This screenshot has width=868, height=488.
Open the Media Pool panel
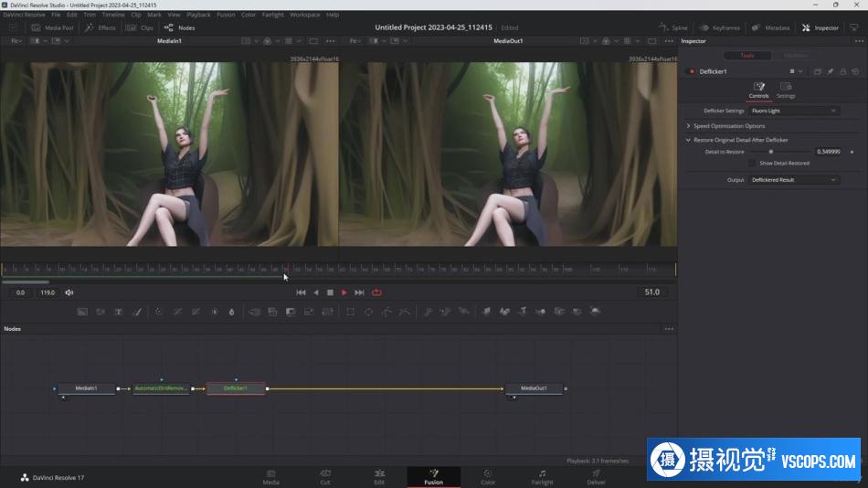[x=53, y=27]
